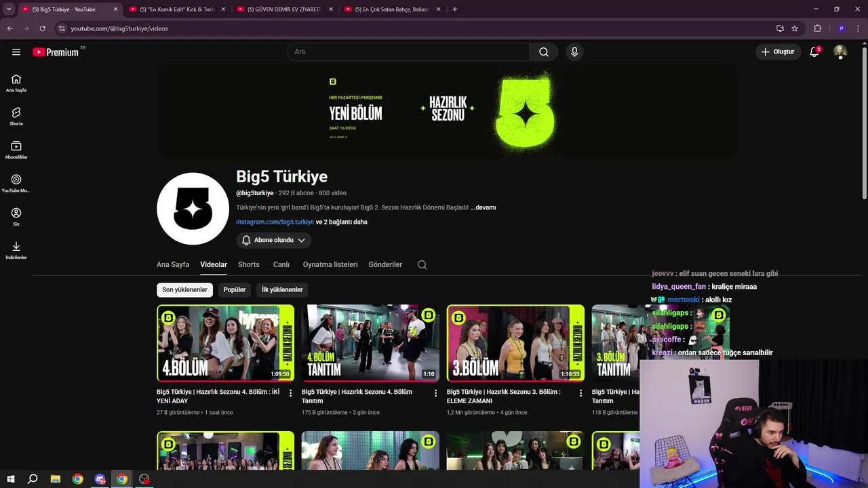Search within channel magnifier icon
Viewport: 868px width, 488px height.
422,264
